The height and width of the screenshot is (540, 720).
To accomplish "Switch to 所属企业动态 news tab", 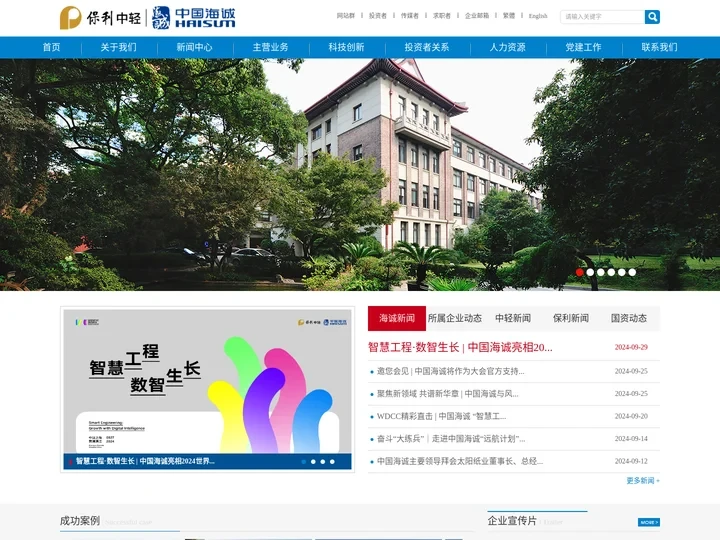I will (455, 318).
